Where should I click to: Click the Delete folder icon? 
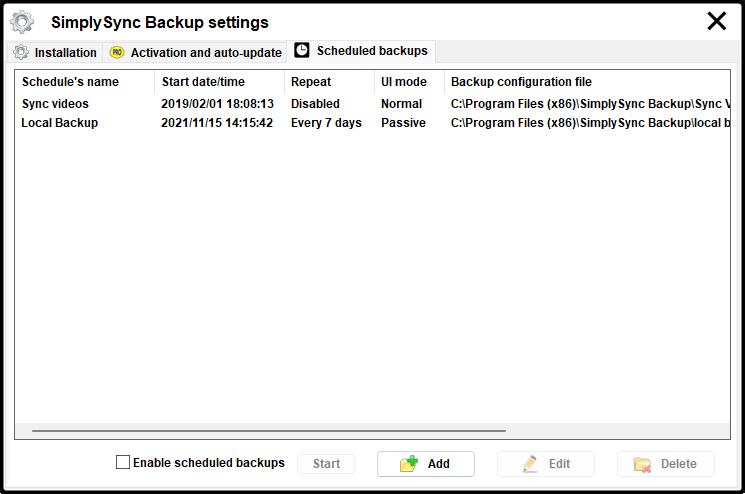[642, 464]
